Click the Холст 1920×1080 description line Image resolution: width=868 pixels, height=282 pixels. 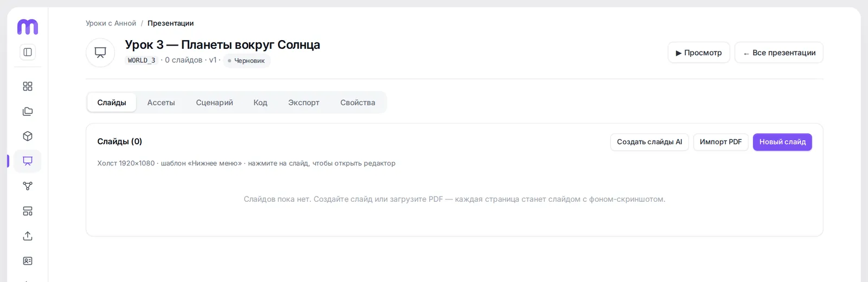click(x=246, y=163)
